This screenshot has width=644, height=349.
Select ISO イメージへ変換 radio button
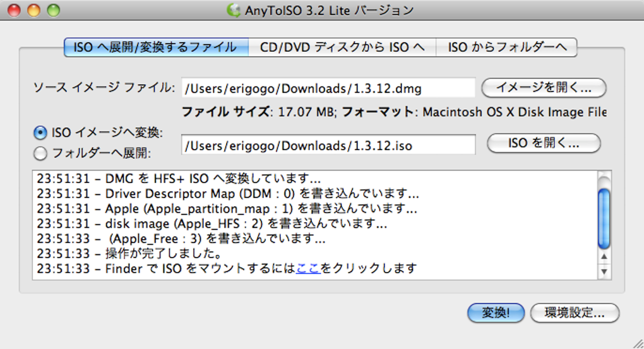pos(40,133)
